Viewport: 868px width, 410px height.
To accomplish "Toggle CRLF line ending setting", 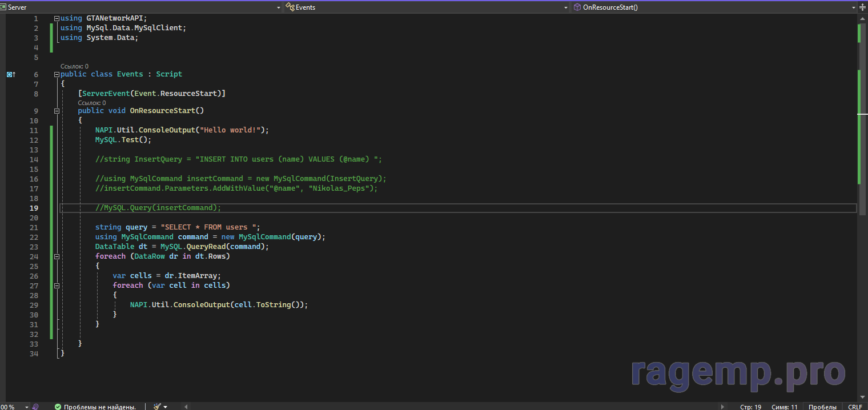I will pyautogui.click(x=855, y=407).
